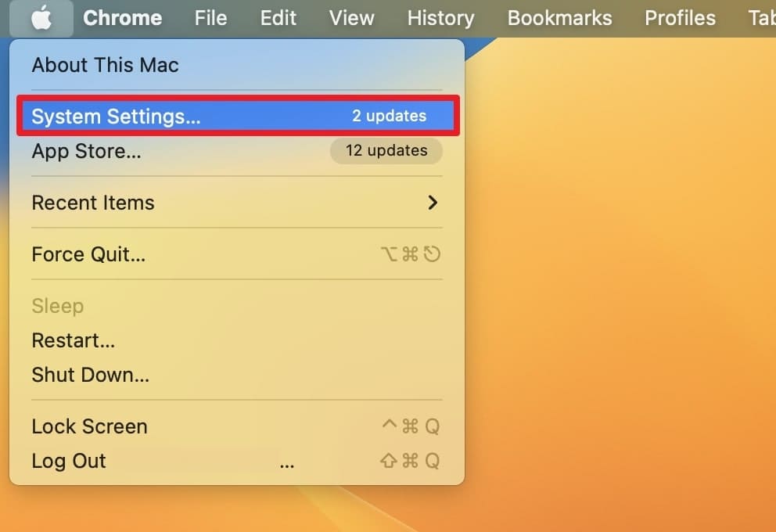The width and height of the screenshot is (776, 532).
Task: Choose About This Mac
Action: coord(236,65)
